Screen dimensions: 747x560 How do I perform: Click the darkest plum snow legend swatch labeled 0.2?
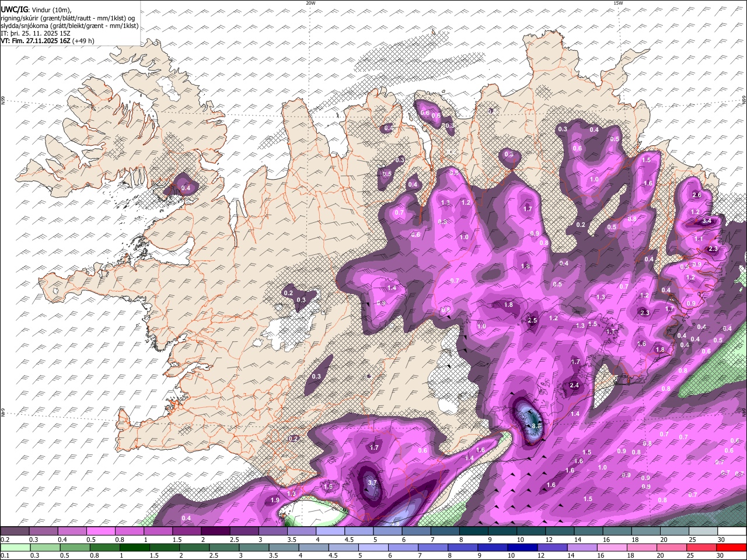[x=15, y=531]
